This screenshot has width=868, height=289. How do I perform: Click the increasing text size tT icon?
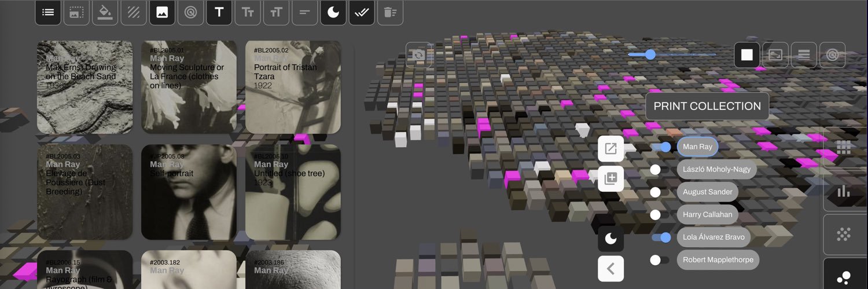pyautogui.click(x=276, y=12)
